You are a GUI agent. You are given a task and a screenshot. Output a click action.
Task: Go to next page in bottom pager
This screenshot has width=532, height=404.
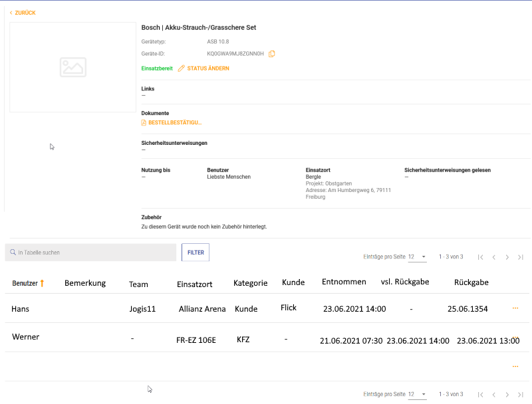(507, 395)
